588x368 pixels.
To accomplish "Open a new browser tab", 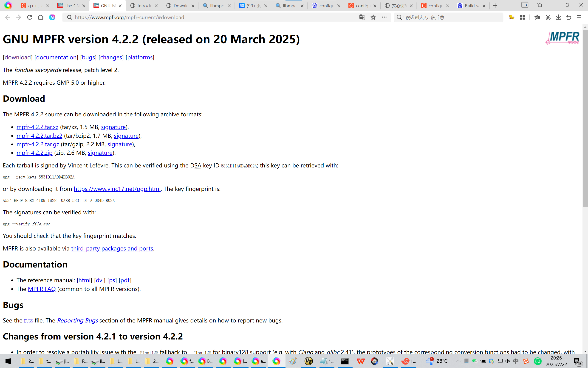I will pyautogui.click(x=495, y=6).
